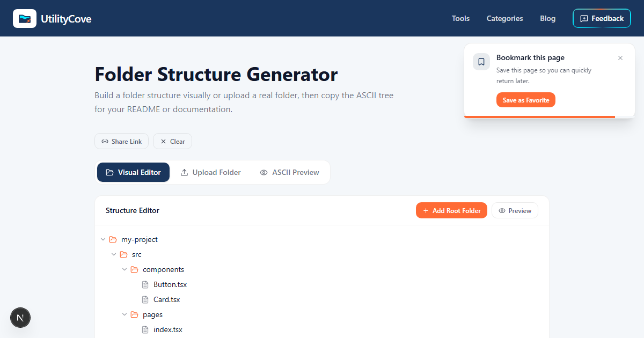Switch to the Upload Folder tab
This screenshot has height=338, width=644.
point(210,172)
